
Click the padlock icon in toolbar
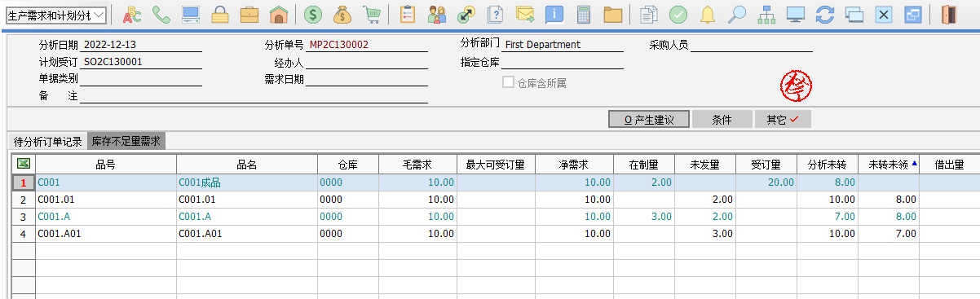click(x=219, y=14)
